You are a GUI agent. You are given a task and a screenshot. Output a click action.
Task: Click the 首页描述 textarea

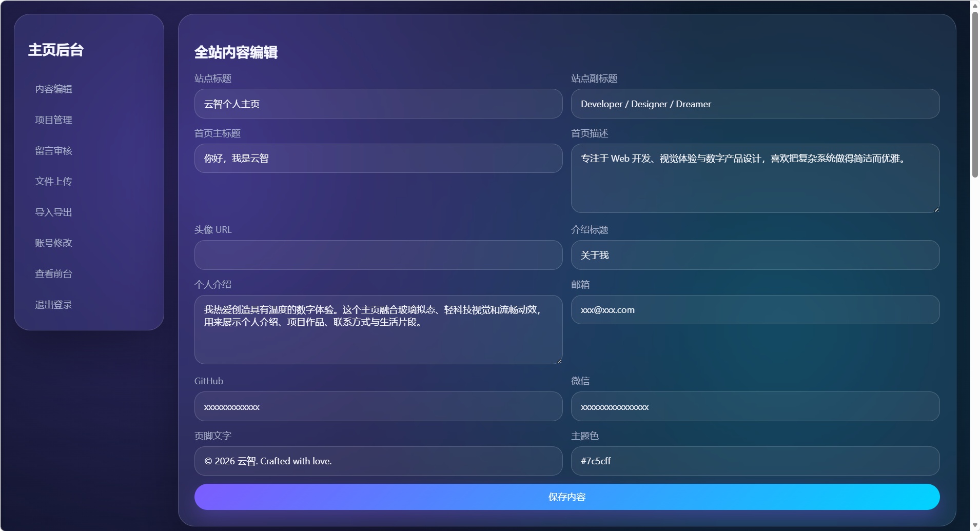click(755, 178)
